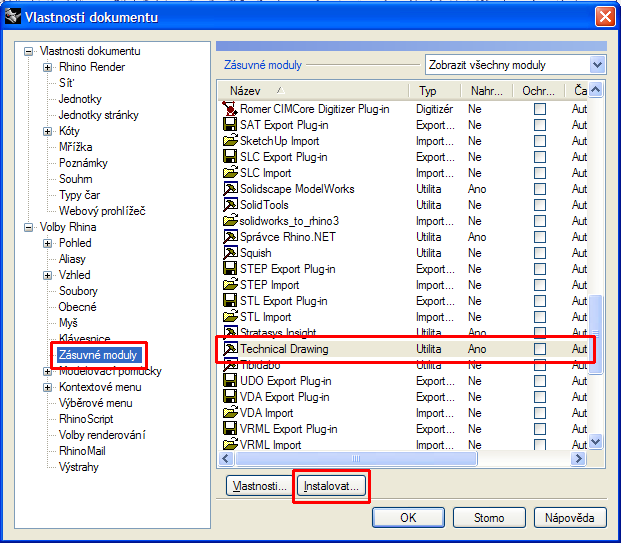621x543 pixels.
Task: Expand the Kontextové menu tree node
Action: click(48, 387)
